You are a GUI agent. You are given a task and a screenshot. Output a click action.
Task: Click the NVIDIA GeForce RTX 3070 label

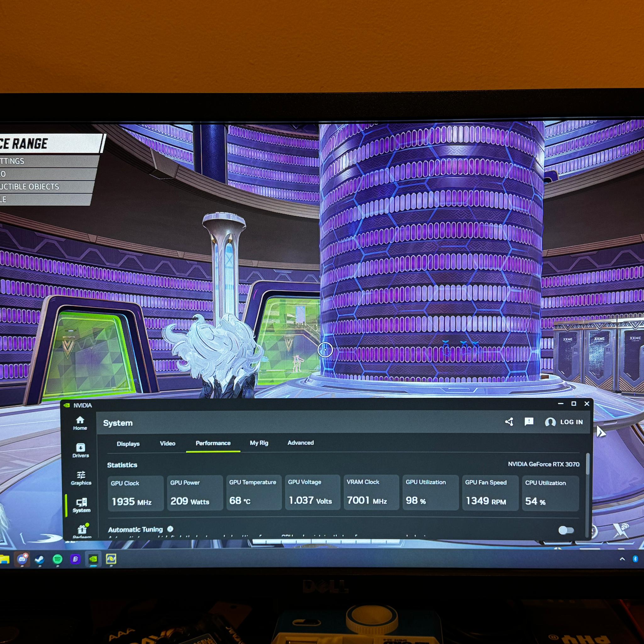(544, 464)
